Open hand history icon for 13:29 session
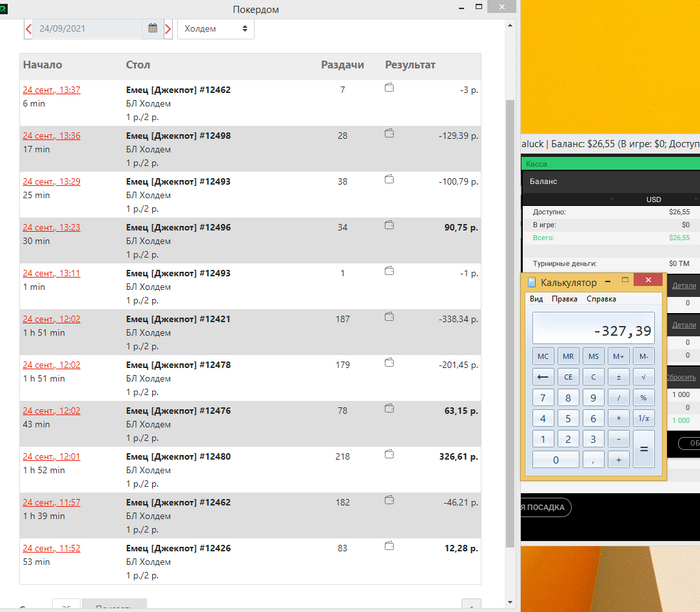Image resolution: width=700 pixels, height=612 pixels. click(x=389, y=179)
